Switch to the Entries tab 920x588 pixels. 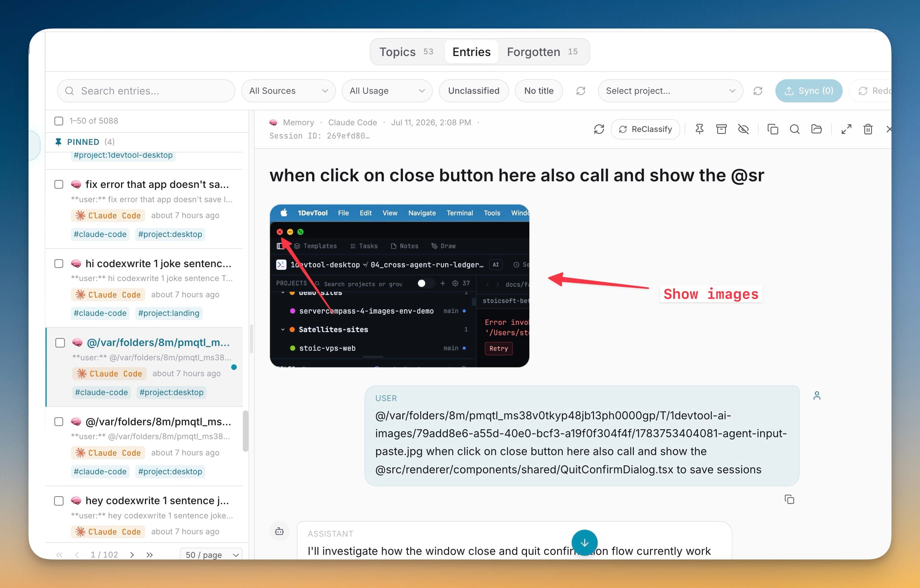[x=471, y=52]
